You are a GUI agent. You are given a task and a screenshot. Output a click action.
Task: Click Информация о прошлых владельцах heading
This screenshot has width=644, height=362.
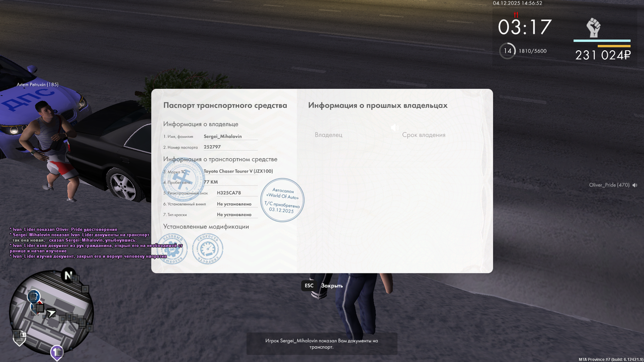(x=378, y=105)
